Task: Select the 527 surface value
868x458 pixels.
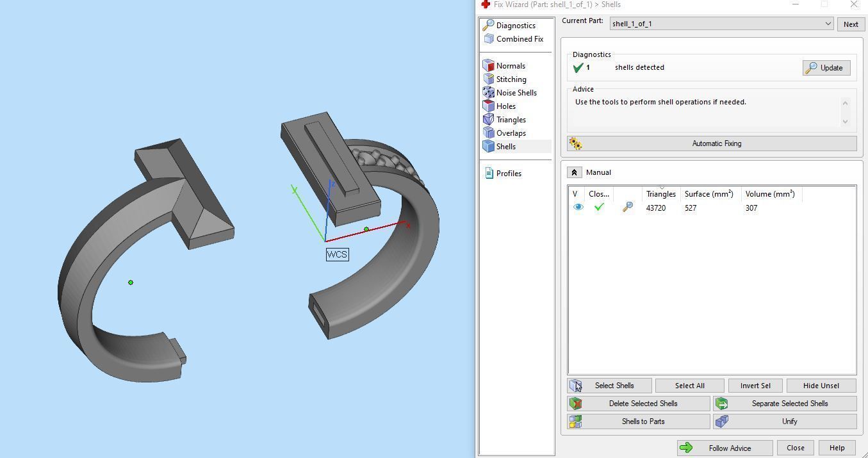Action: click(x=691, y=208)
